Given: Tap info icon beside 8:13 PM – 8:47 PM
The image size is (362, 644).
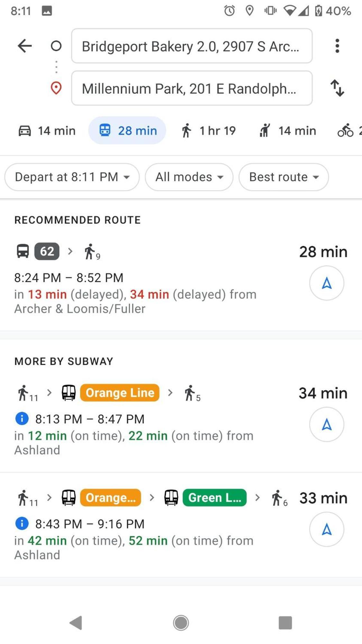Looking at the screenshot, I should pos(22,419).
